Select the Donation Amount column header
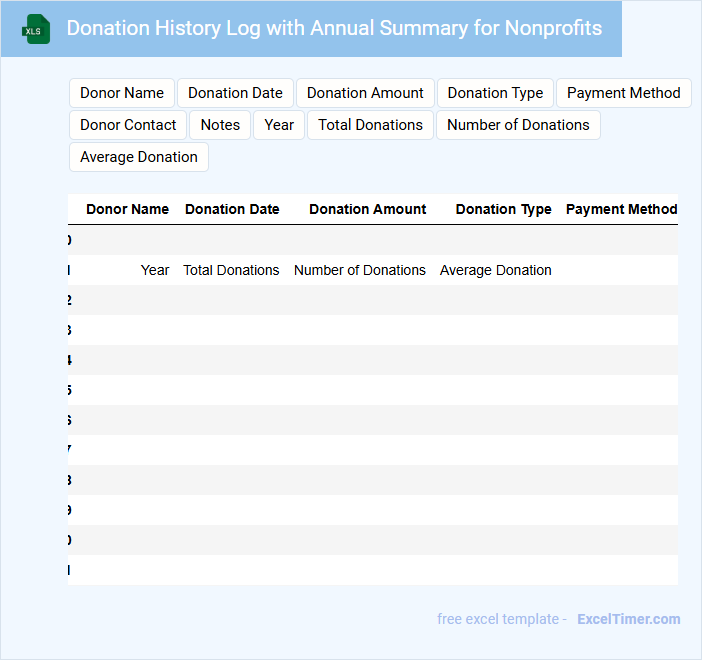Screen dimensions: 702x660 (367, 209)
